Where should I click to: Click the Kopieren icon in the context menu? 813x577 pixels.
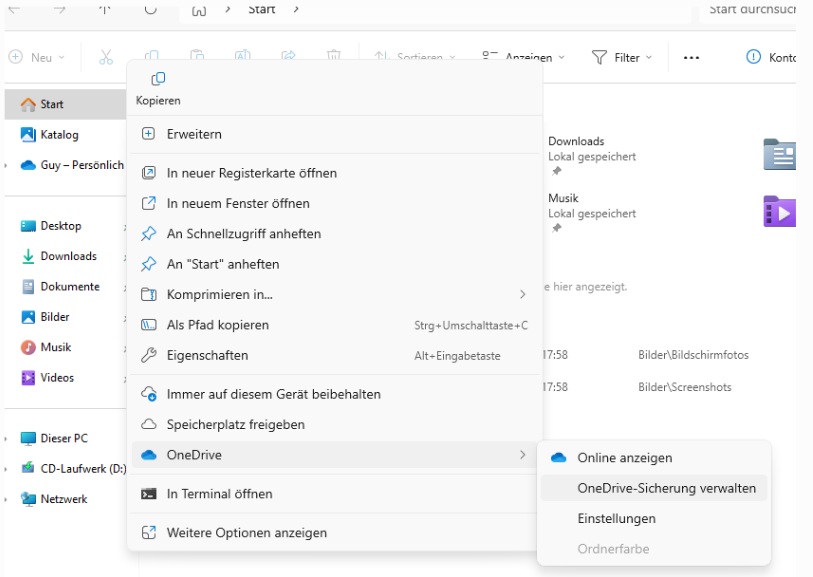[x=158, y=79]
